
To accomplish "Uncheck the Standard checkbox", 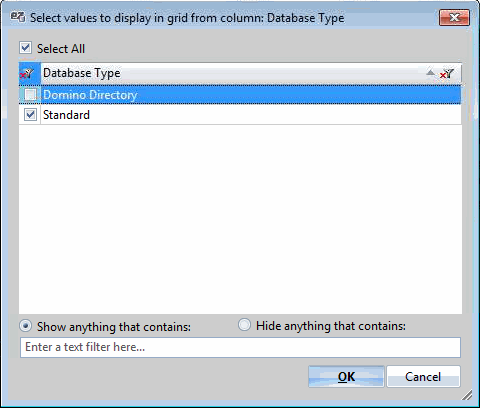I will pyautogui.click(x=30, y=115).
